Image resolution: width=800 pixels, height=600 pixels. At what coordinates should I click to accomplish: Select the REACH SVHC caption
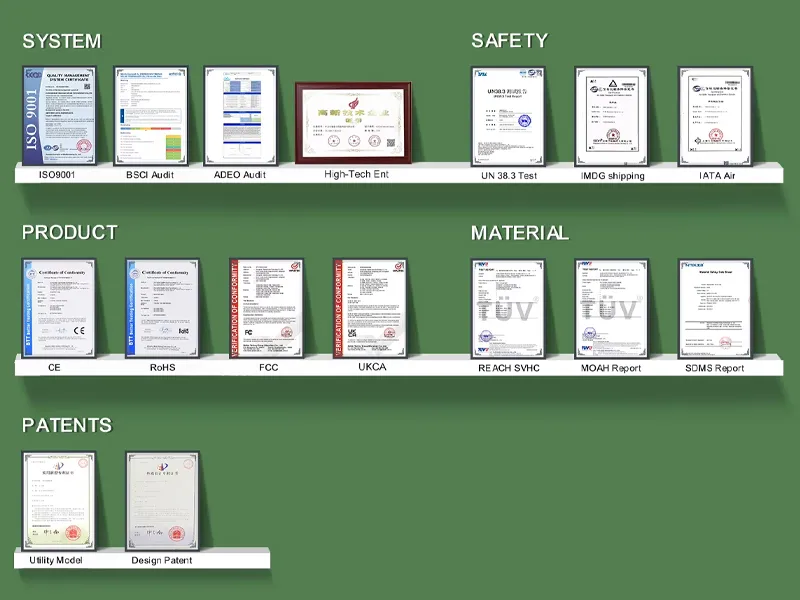pyautogui.click(x=509, y=368)
